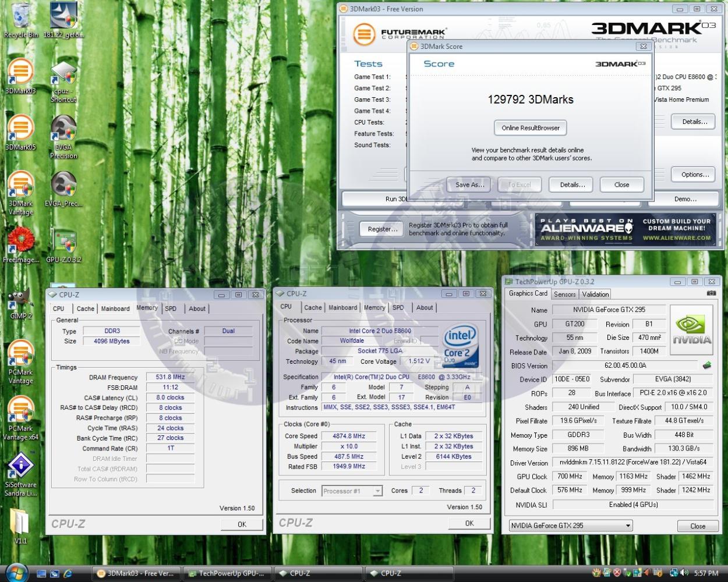Viewport: 728px width, 582px height.
Task: Click the TechPowerUp GPU-Z taskbar button
Action: (x=227, y=573)
